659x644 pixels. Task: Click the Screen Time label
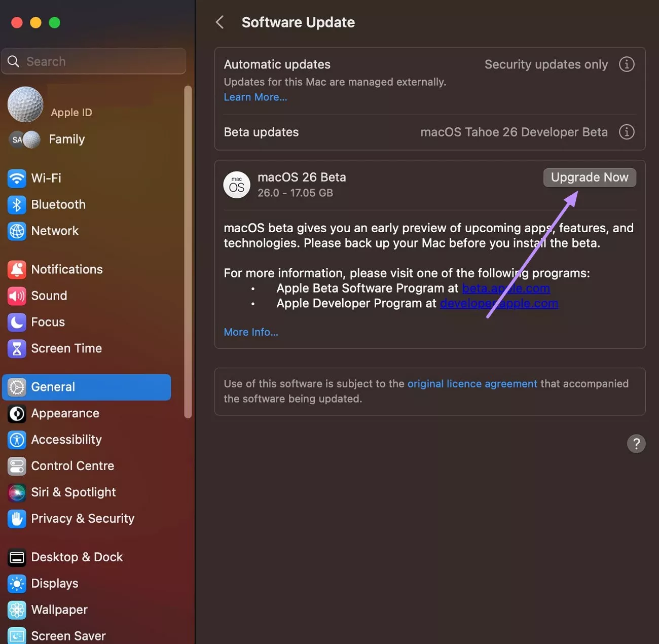point(66,348)
